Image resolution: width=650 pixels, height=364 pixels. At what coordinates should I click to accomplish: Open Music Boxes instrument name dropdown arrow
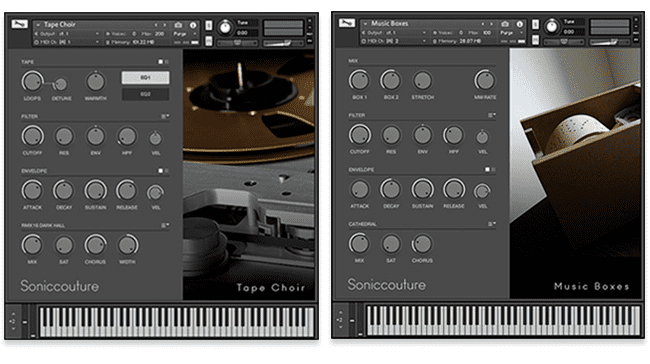365,24
